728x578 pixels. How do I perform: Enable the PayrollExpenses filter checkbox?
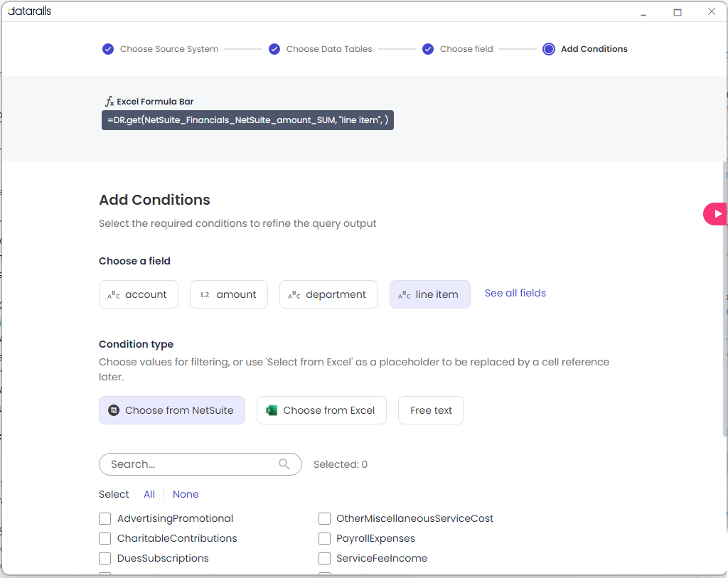[324, 538]
